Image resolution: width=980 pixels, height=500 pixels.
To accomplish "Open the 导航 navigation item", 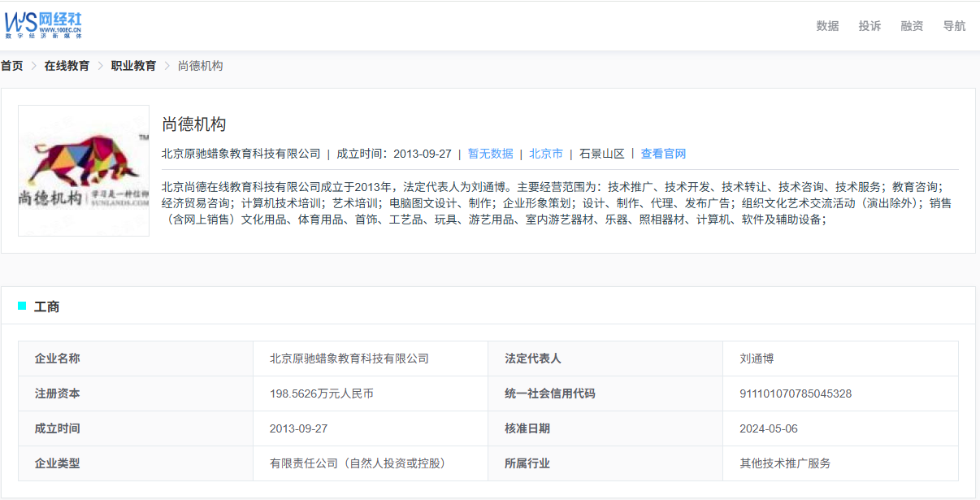I will [x=954, y=26].
